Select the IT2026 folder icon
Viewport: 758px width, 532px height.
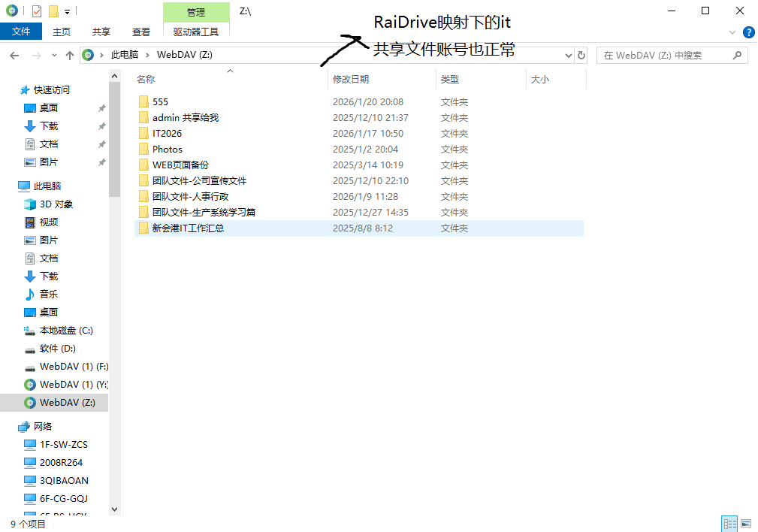click(143, 134)
